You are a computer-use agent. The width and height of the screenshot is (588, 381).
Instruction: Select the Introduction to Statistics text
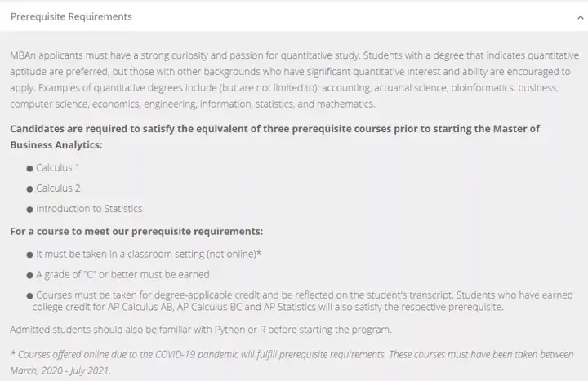tap(89, 209)
